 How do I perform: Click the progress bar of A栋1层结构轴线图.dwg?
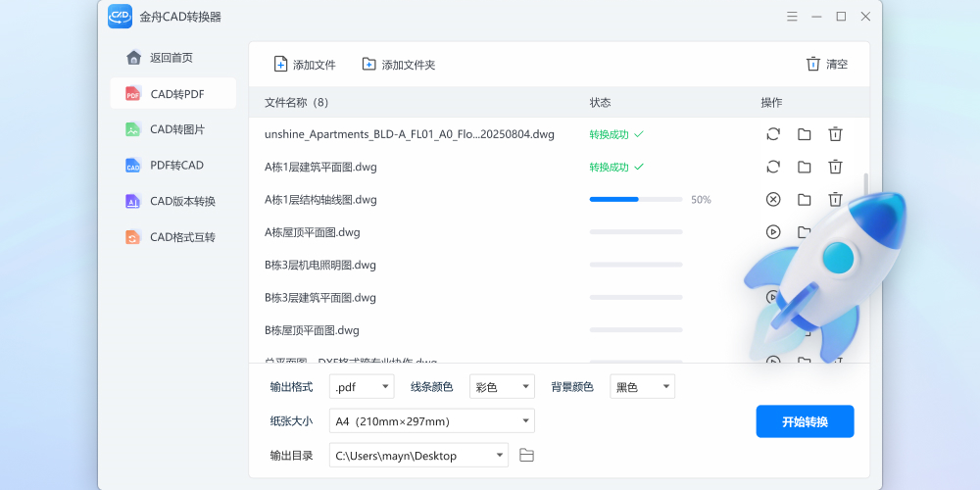click(x=635, y=200)
